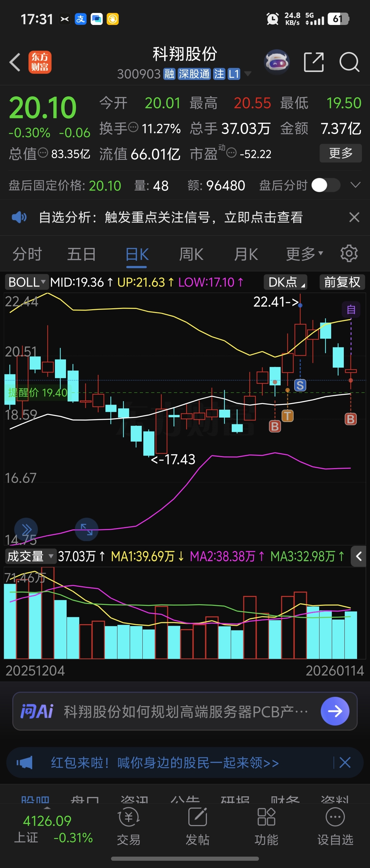370x868 pixels.
Task: Dismiss the 自选分析 notice
Action: click(354, 217)
